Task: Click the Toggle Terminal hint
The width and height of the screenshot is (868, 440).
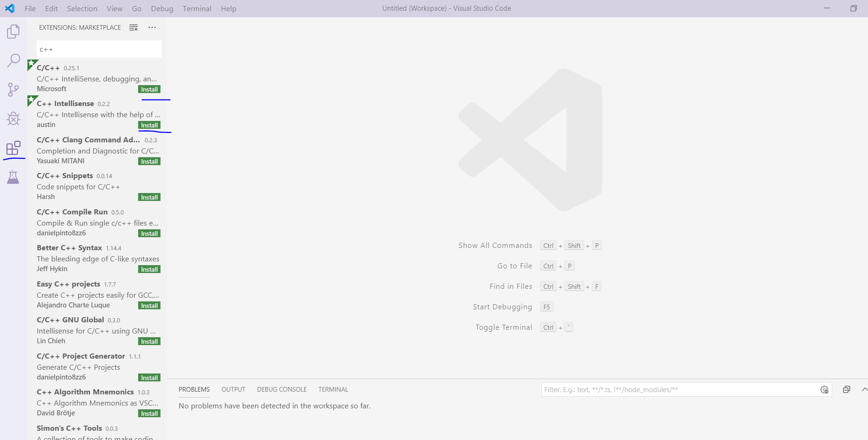Action: click(504, 327)
